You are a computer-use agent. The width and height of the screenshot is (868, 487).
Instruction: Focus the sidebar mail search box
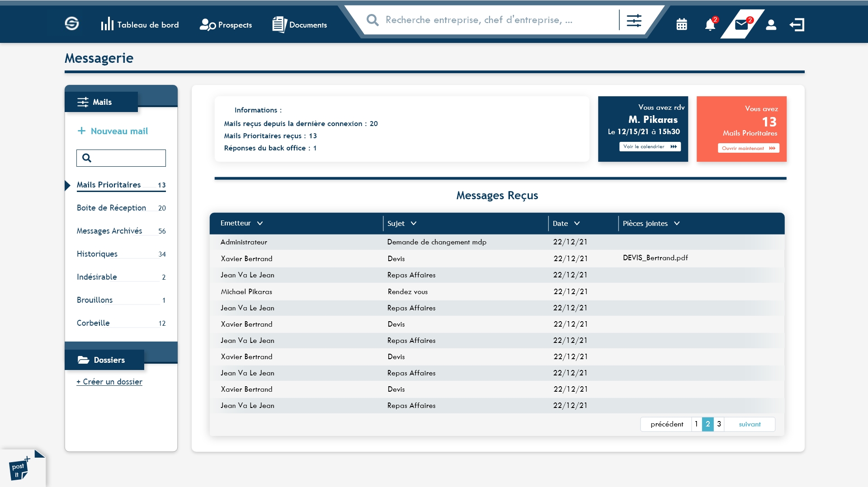pos(121,158)
